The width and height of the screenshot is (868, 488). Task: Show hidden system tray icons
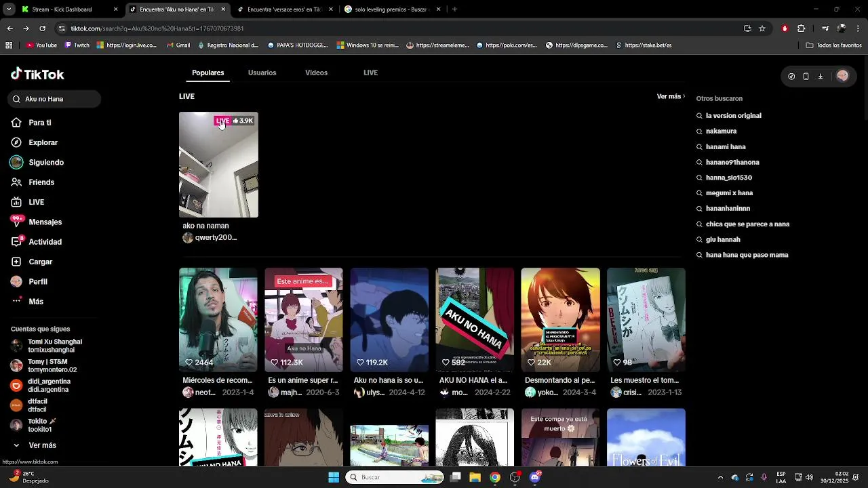720,477
